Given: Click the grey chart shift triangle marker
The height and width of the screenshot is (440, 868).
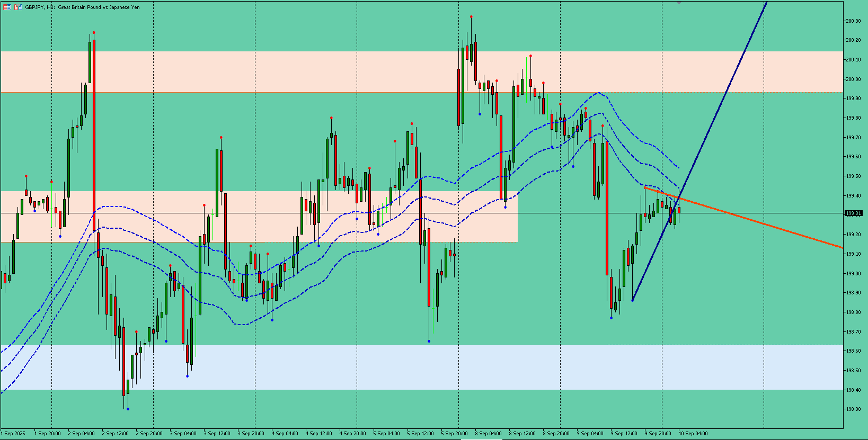Looking at the screenshot, I should [679, 2].
